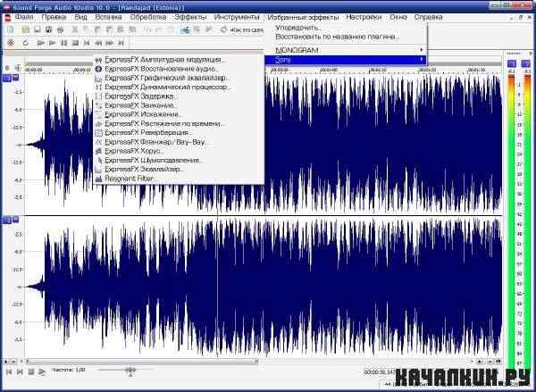The height and width of the screenshot is (392, 536).
Task: Select ExpressFX Амплитудная модуляция...
Action: 179,60
